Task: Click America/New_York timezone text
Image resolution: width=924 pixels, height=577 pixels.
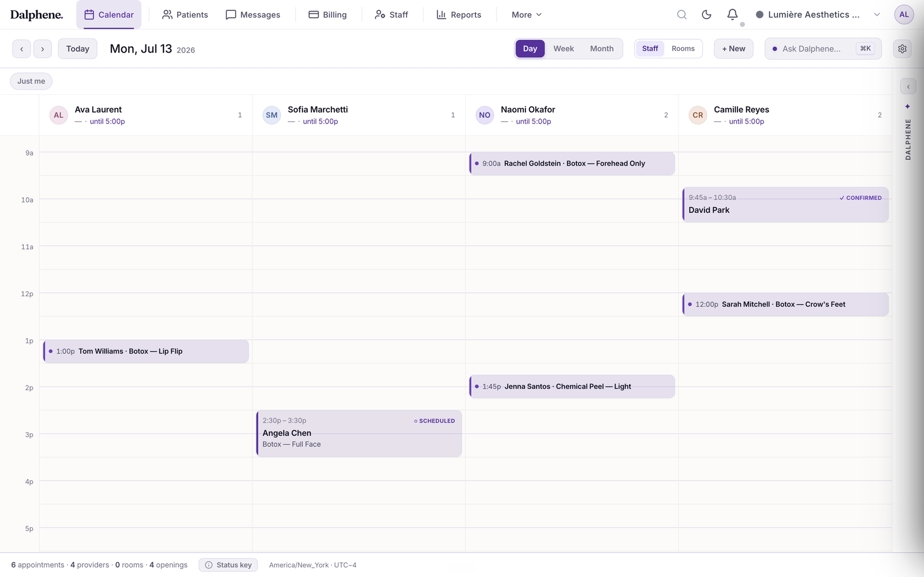Action: pos(312,565)
